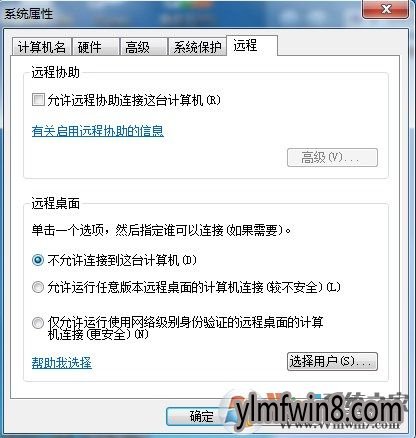This screenshot has width=416, height=438.
Task: Enable 允许远程协助连接这台计算机 checkbox
Action: click(38, 100)
